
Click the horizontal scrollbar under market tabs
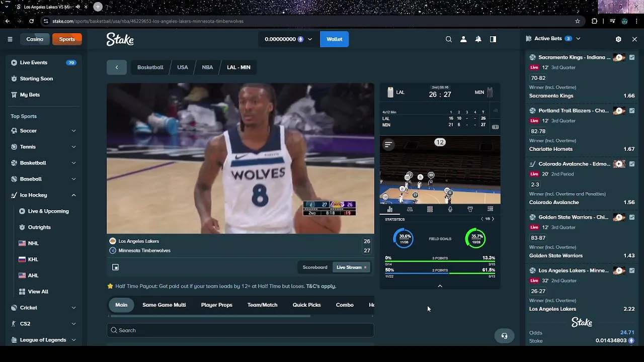(x=210, y=316)
